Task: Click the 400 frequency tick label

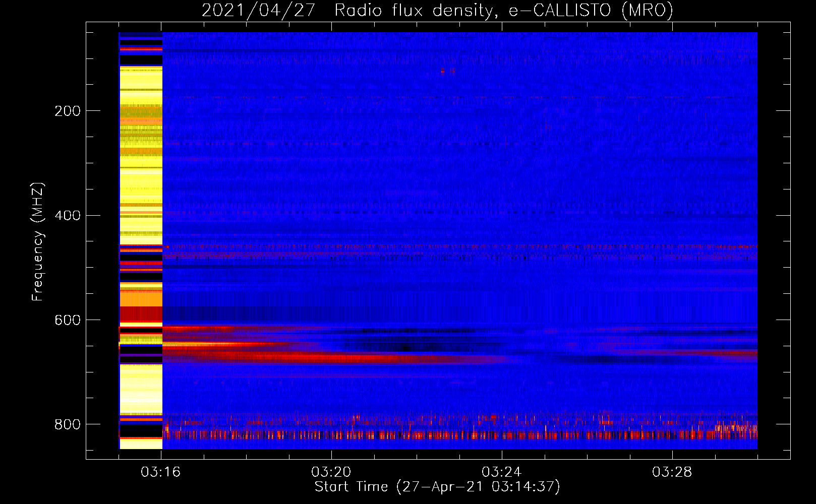Action: 68,216
